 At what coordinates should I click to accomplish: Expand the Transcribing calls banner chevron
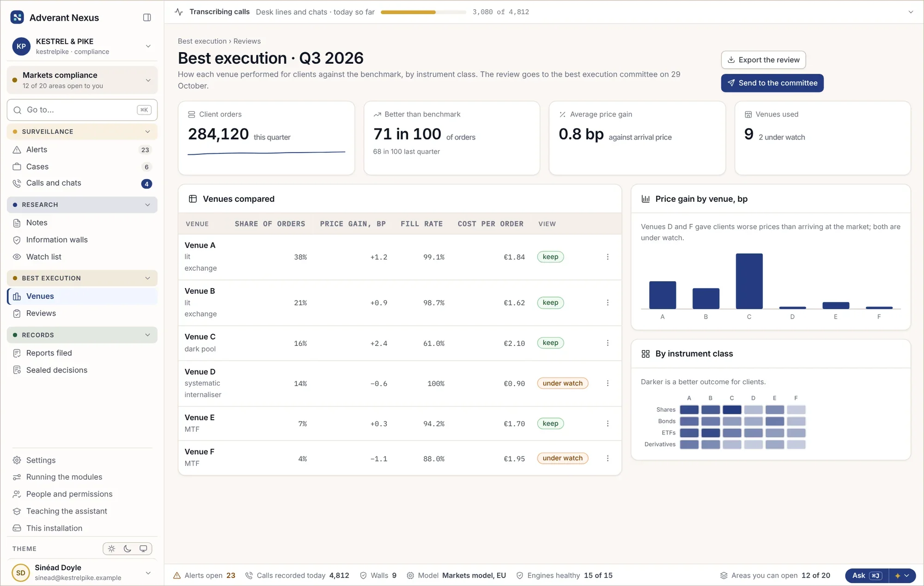(911, 12)
